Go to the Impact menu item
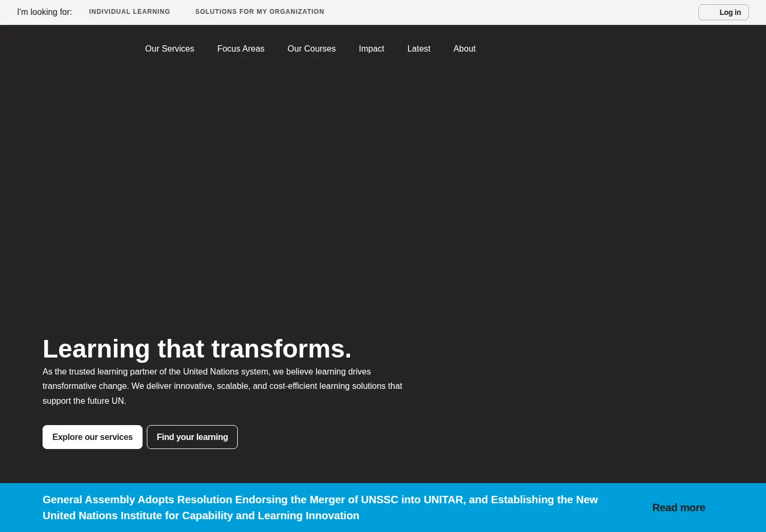This screenshot has width=766, height=532. coord(371,48)
